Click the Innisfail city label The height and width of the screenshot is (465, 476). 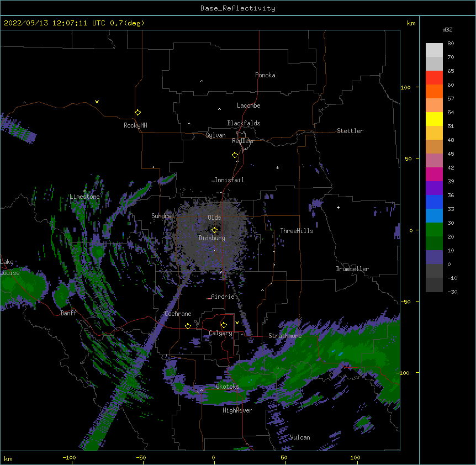[x=229, y=180]
